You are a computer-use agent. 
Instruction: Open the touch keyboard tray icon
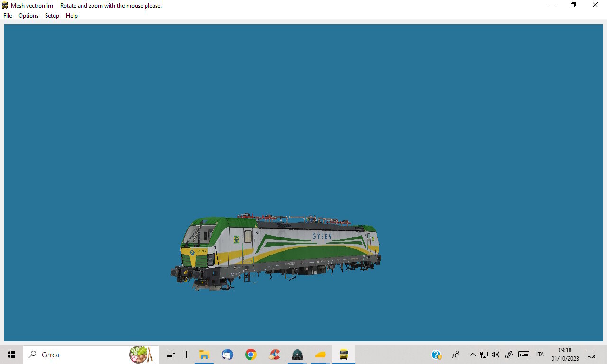click(x=524, y=355)
